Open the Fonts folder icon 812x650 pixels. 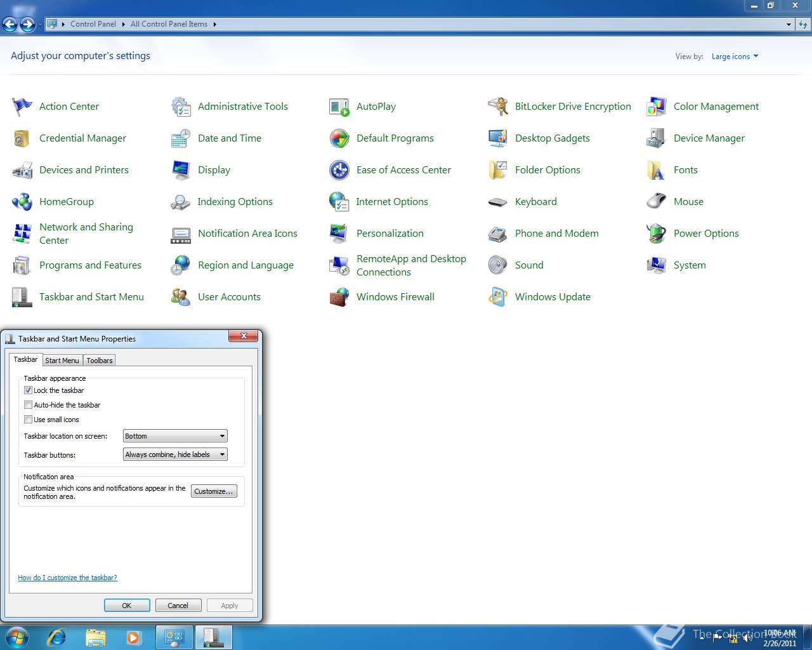click(x=657, y=170)
